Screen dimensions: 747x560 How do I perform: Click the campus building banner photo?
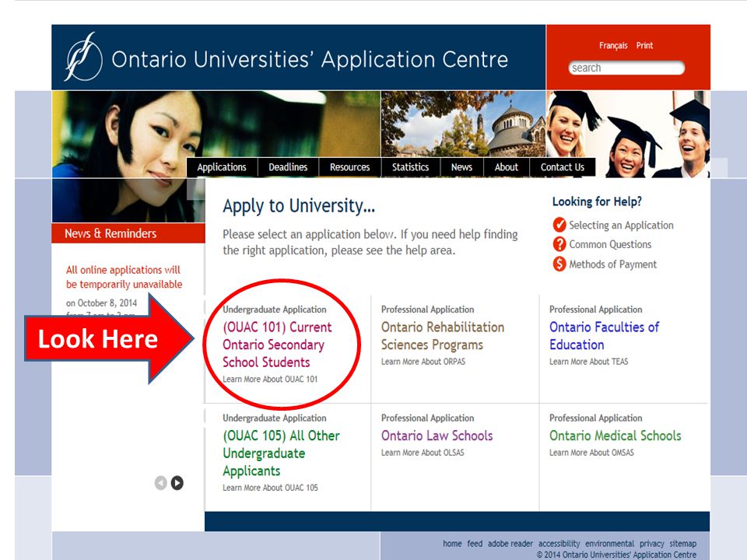(x=463, y=124)
